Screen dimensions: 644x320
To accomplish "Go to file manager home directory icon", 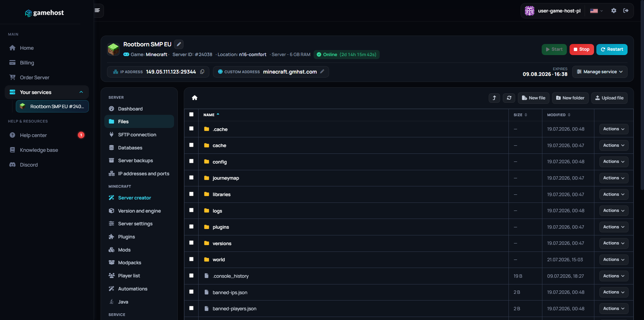I will [x=195, y=98].
